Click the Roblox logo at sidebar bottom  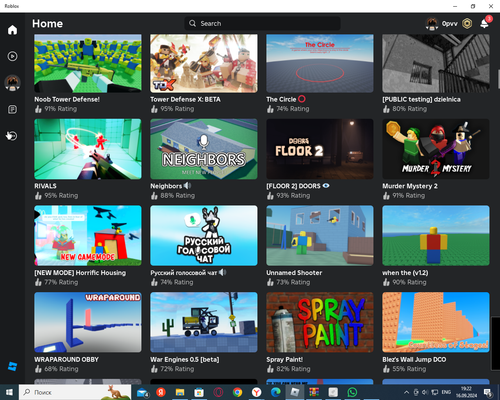click(x=12, y=366)
